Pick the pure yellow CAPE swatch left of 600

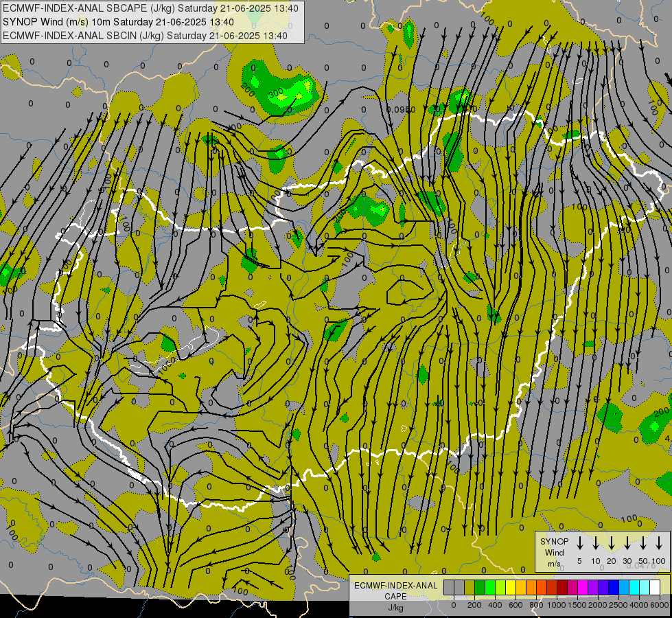pyautogui.click(x=511, y=587)
